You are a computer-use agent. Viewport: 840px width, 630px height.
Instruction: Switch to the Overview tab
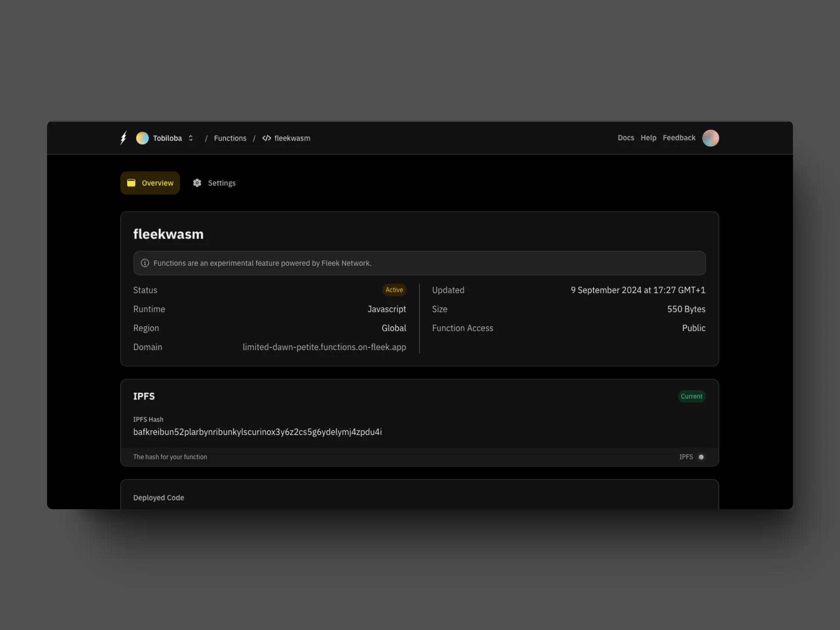tap(150, 183)
